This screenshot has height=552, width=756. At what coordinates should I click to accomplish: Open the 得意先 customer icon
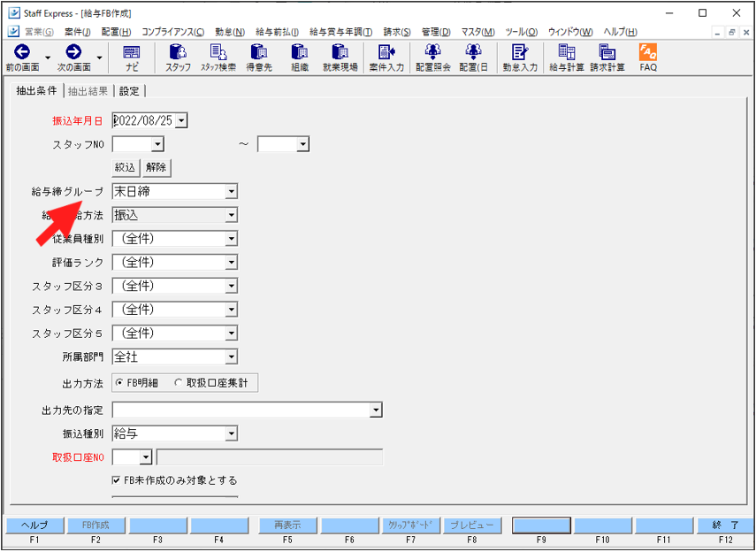point(259,52)
